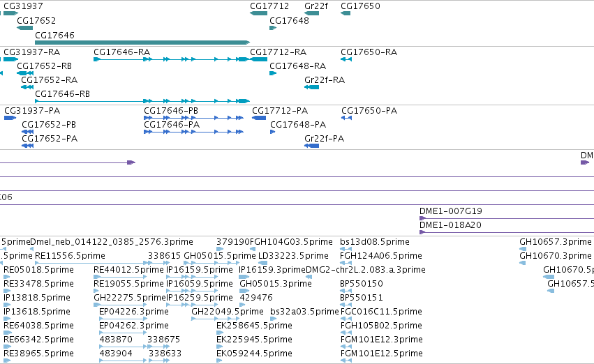Viewport: 594px width, 364px height.
Task: Click EST GH22275.5prime label
Action: click(x=130, y=297)
